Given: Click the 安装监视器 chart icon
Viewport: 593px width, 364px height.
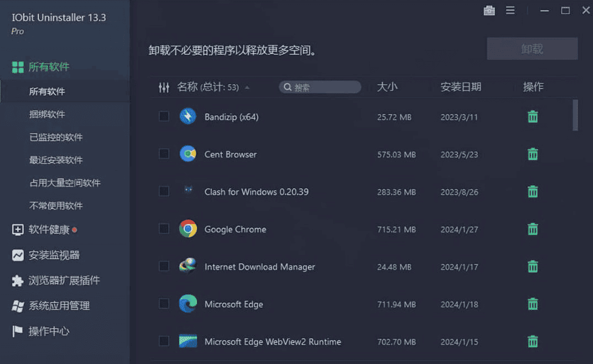Looking at the screenshot, I should pos(18,255).
